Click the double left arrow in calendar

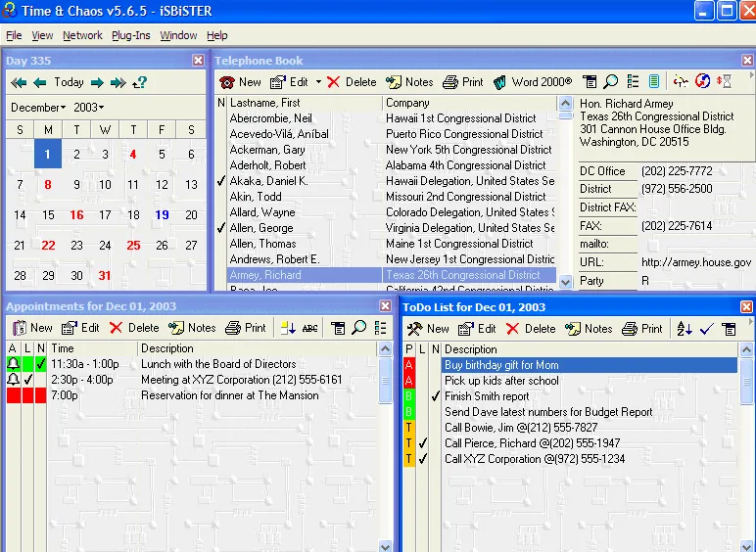[x=19, y=82]
